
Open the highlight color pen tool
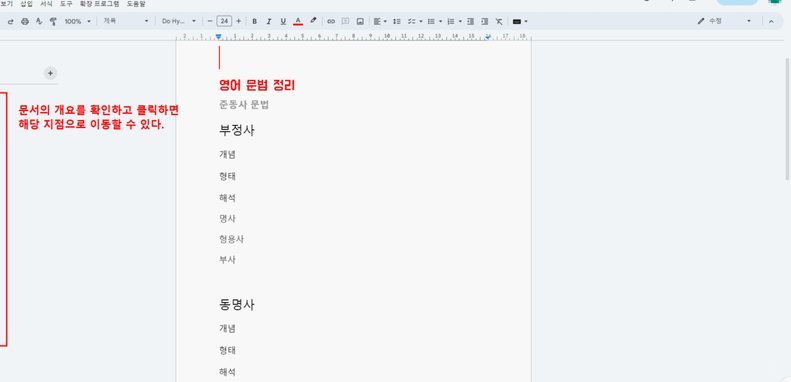[x=313, y=21]
